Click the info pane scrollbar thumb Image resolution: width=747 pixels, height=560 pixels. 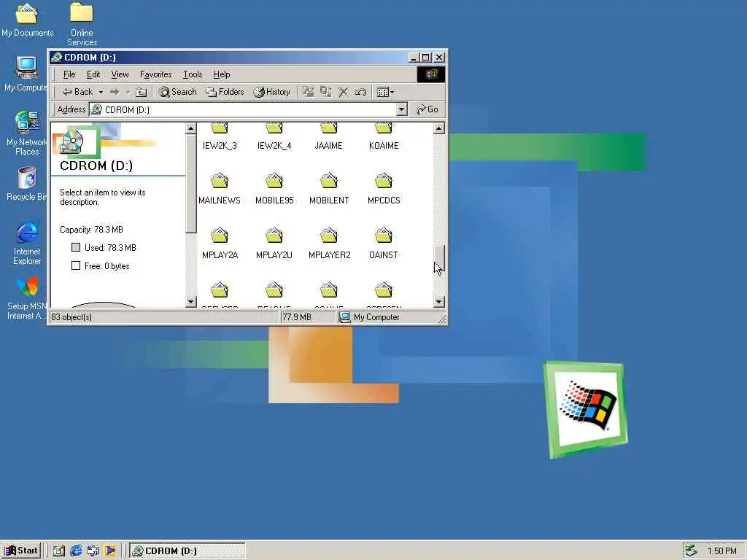pos(191,183)
